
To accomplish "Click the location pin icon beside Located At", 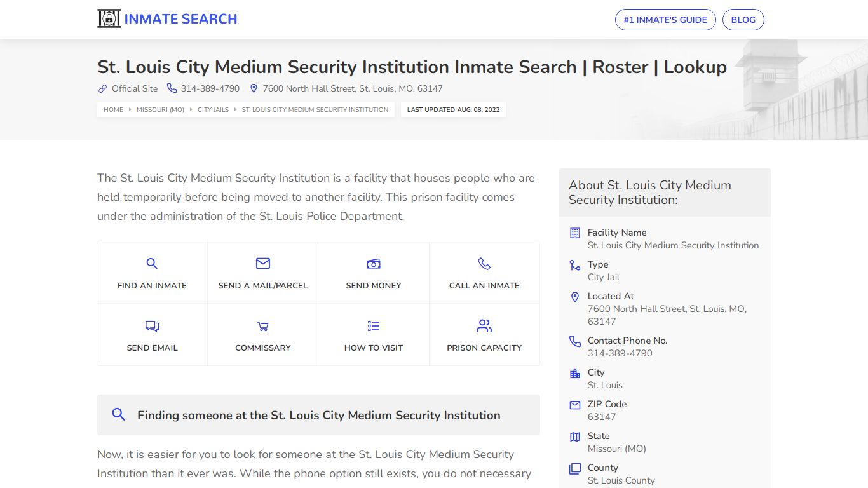I will pos(575,297).
